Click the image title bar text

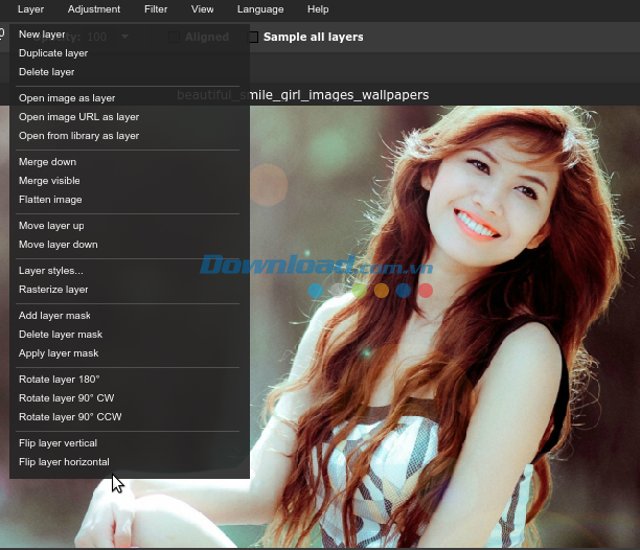[303, 95]
